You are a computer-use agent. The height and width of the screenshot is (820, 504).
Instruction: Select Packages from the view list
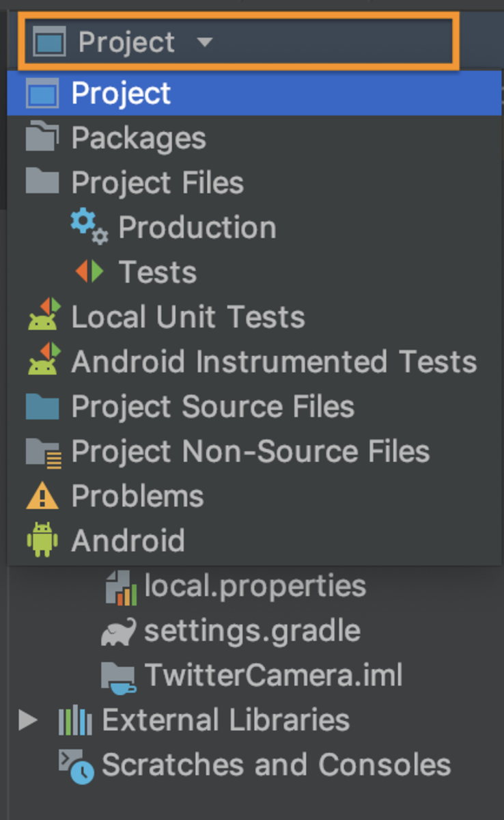coord(139,139)
